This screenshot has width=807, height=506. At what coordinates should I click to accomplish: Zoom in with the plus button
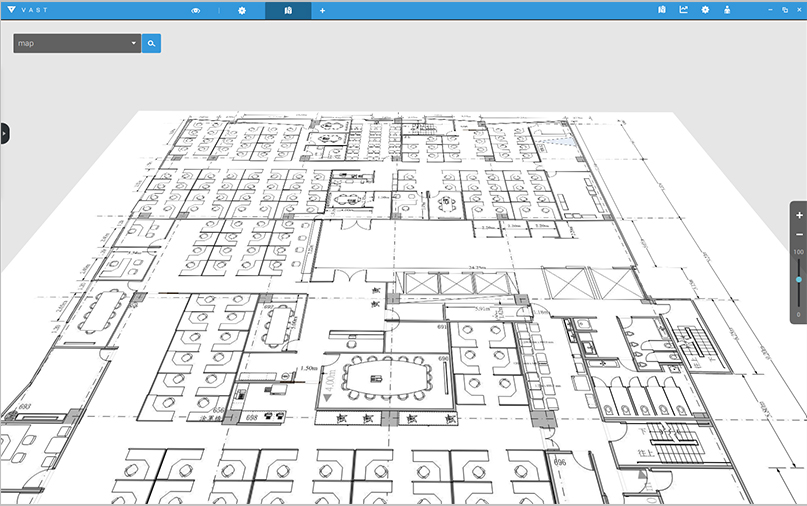(x=799, y=216)
